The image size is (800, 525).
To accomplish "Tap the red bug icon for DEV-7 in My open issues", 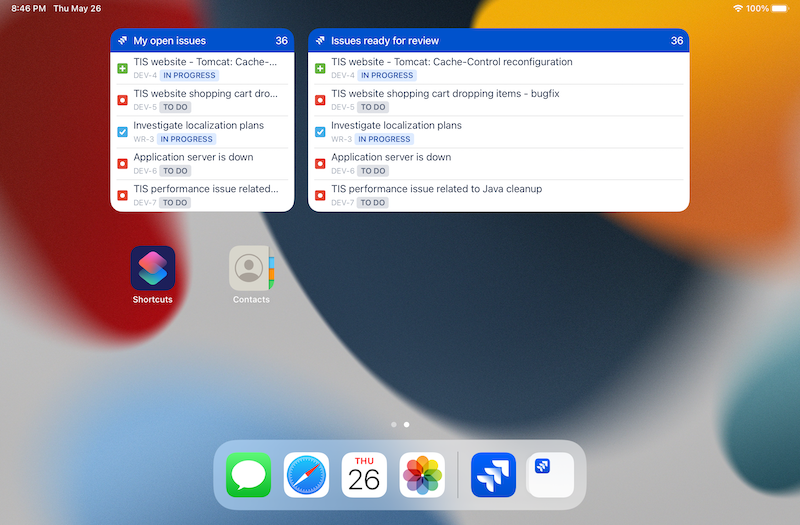I will point(122,195).
